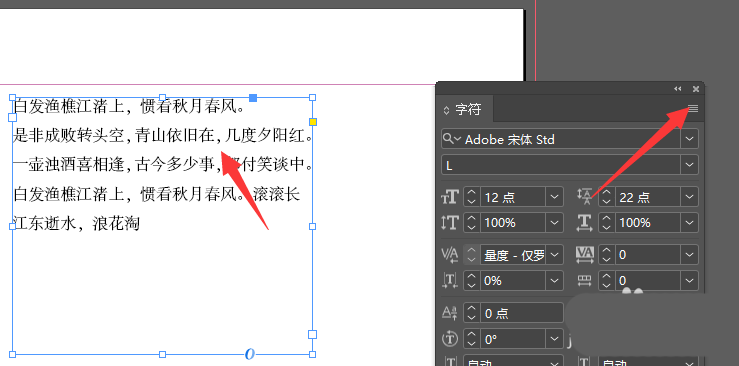Click the character rotation icon
The height and width of the screenshot is (366, 739).
pyautogui.click(x=450, y=339)
